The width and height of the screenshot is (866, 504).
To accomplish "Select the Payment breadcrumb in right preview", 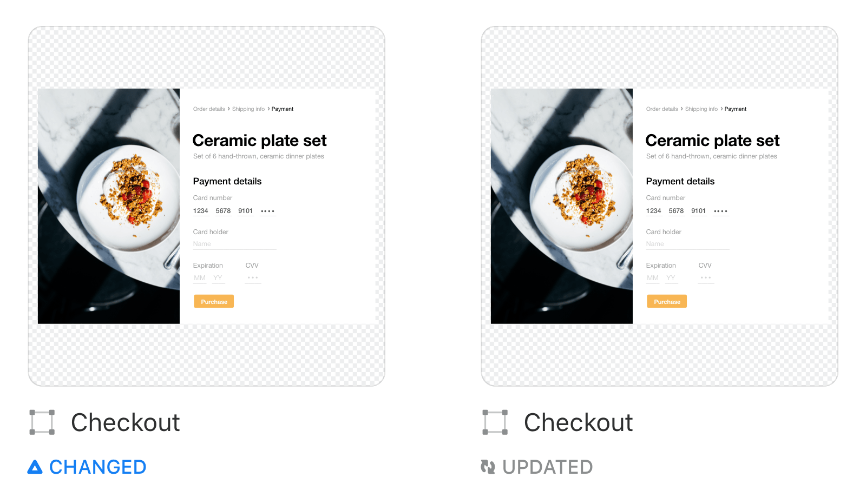I will pos(736,109).
